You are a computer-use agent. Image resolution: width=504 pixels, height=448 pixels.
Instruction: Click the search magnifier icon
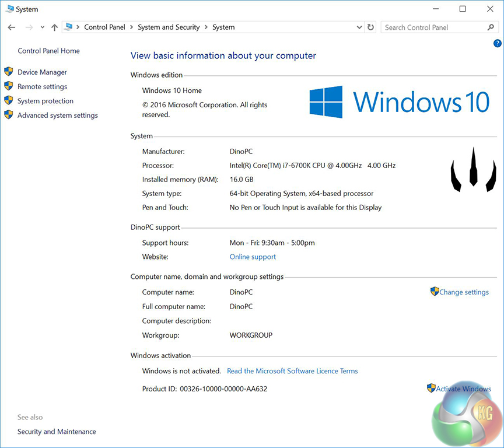pyautogui.click(x=491, y=27)
